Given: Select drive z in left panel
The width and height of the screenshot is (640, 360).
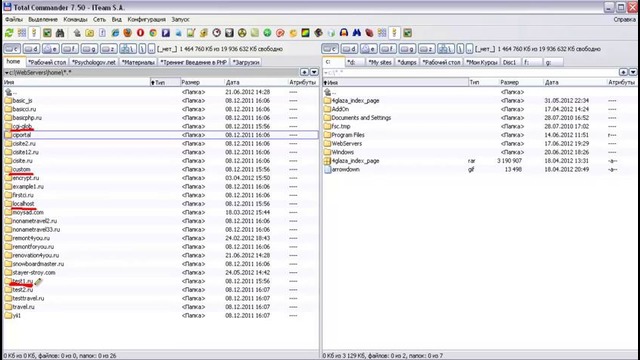Looking at the screenshot, I should click(109, 49).
